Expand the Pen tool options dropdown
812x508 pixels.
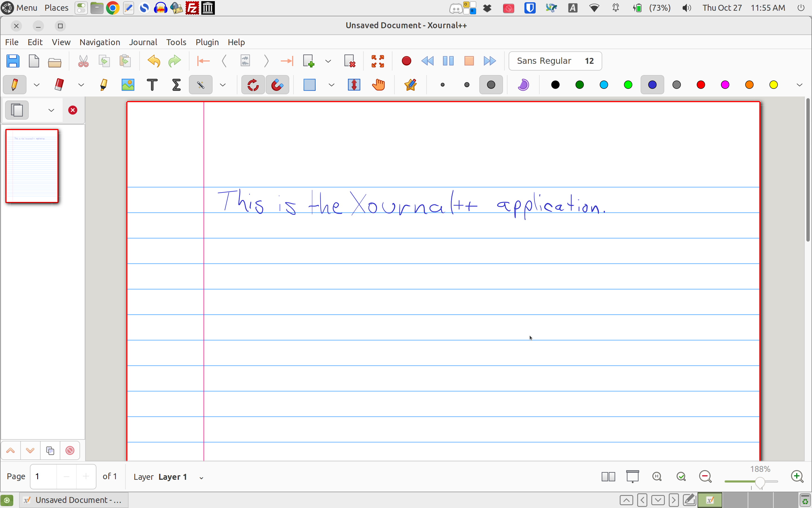(x=37, y=85)
